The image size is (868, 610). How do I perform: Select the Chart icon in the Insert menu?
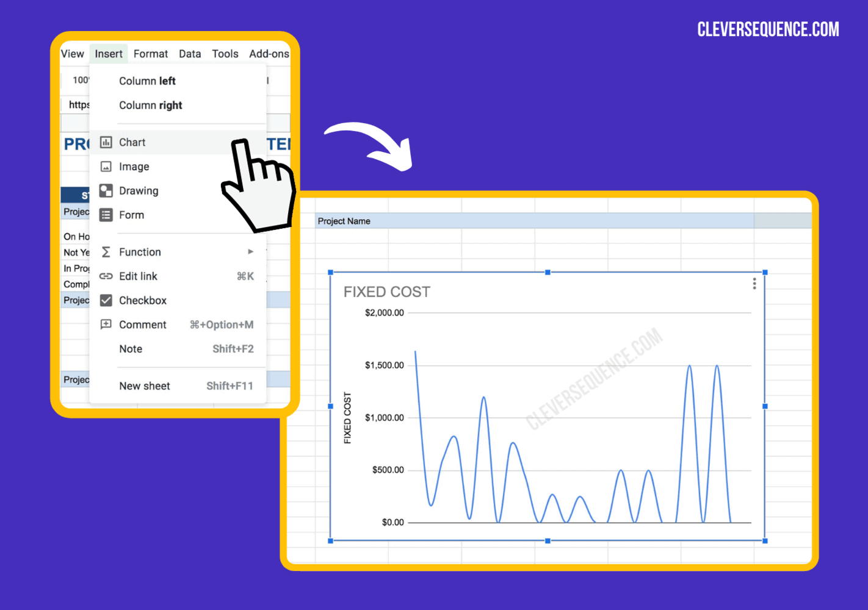[x=106, y=142]
